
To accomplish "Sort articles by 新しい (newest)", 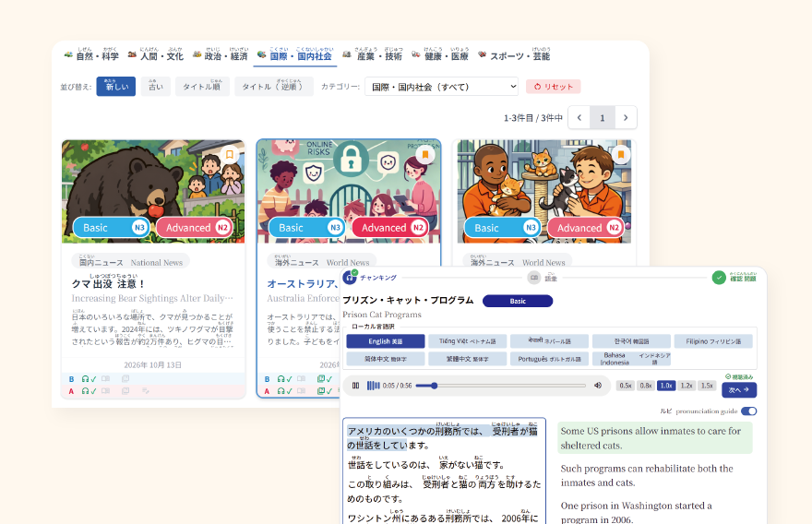I will 116,87.
